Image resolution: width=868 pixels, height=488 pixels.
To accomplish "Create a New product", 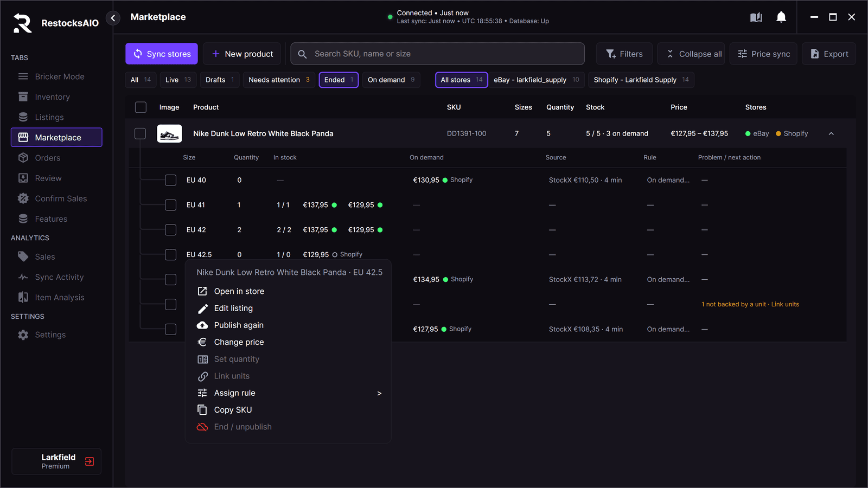I will (242, 54).
